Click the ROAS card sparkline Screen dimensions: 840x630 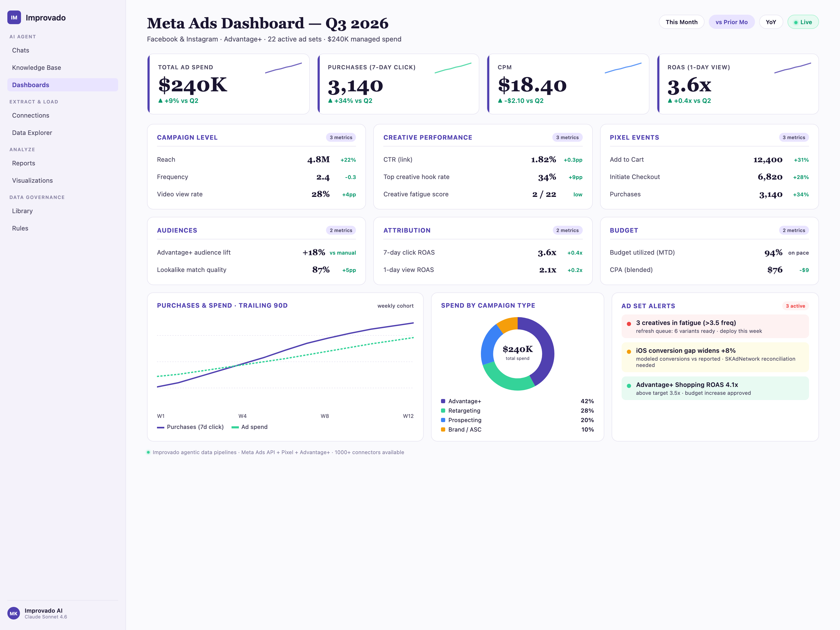[792, 68]
